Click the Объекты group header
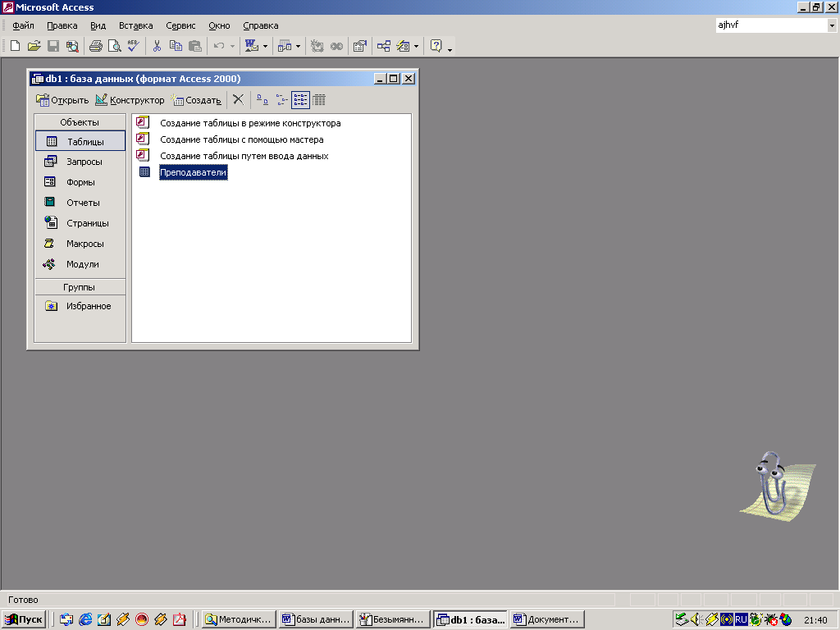Screen dimensions: 840x630 tap(80, 122)
